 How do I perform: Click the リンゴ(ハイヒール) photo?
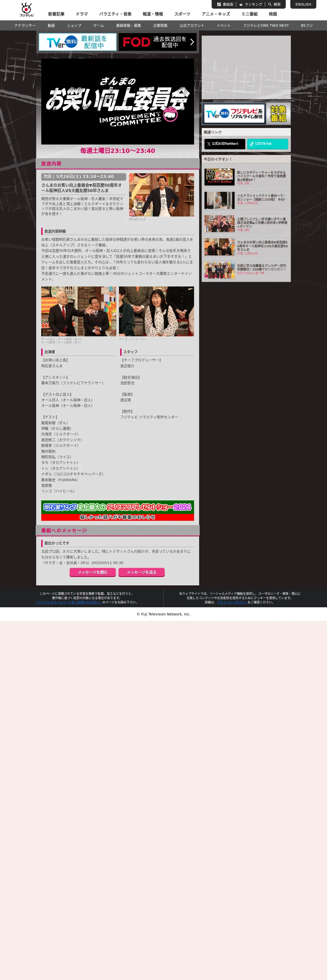(156, 311)
